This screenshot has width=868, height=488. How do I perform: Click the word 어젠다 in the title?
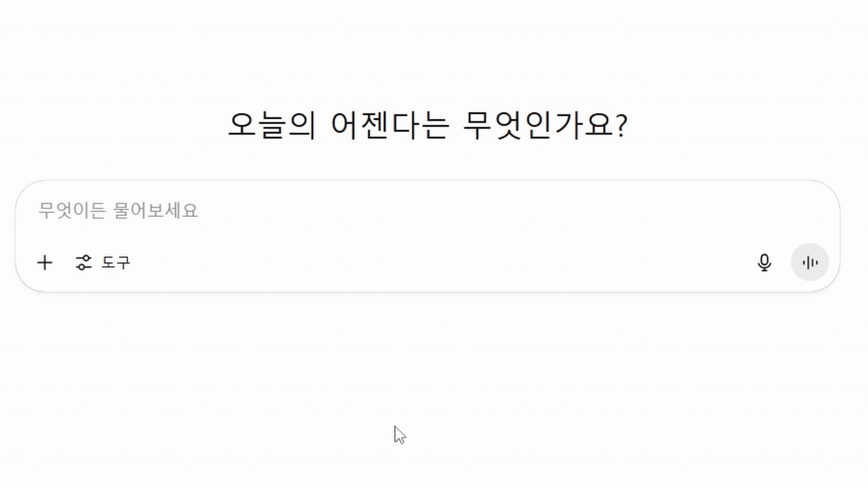[x=376, y=125]
